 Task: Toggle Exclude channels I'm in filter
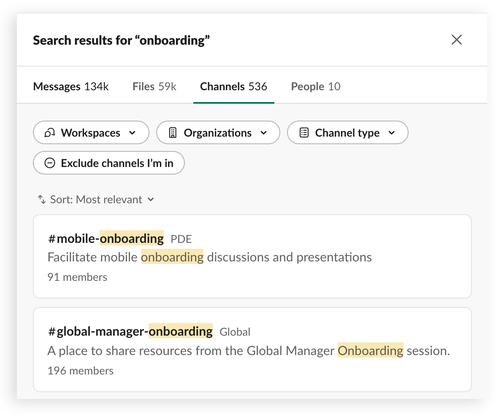point(108,163)
